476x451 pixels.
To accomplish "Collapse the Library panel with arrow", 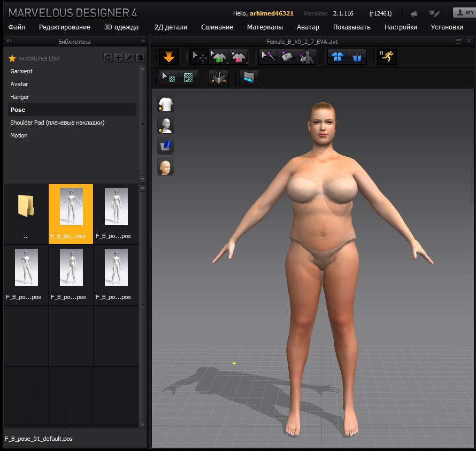I will tap(143, 41).
